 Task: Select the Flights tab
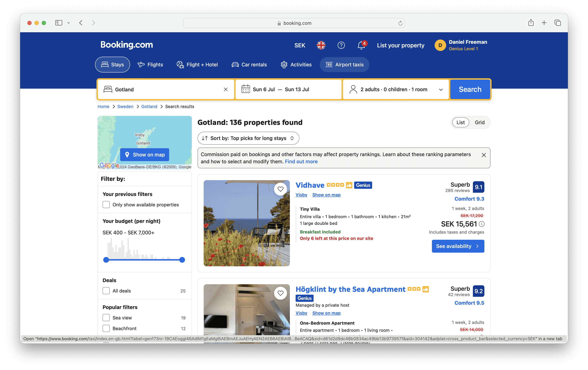150,64
